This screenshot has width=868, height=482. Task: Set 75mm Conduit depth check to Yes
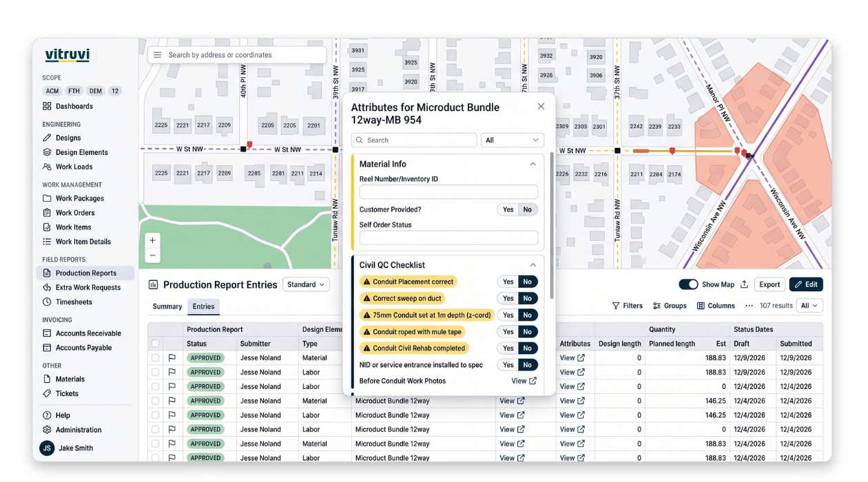508,315
